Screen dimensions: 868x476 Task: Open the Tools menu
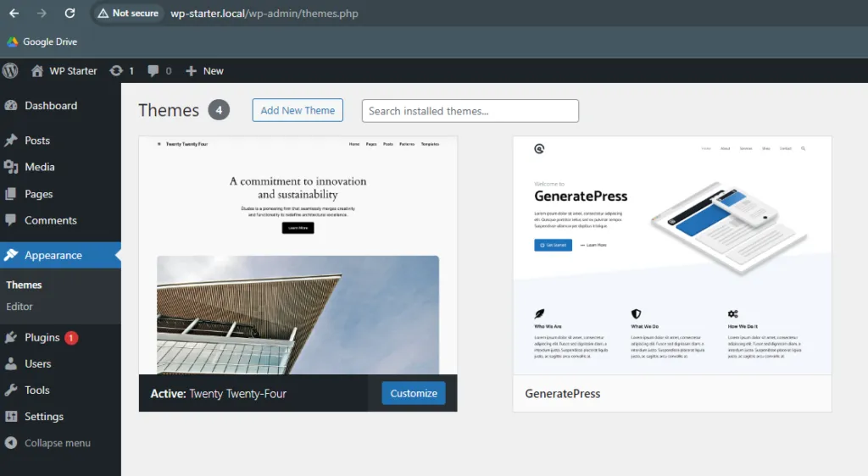pos(37,390)
